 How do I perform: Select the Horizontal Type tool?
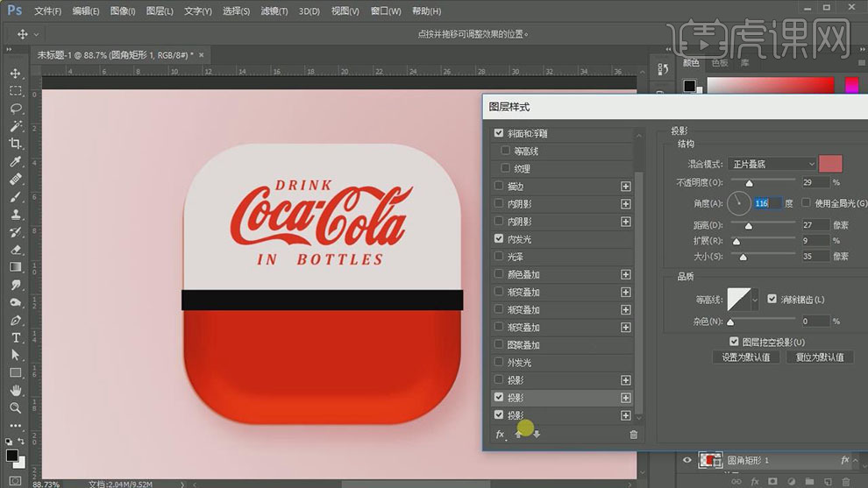[16, 337]
